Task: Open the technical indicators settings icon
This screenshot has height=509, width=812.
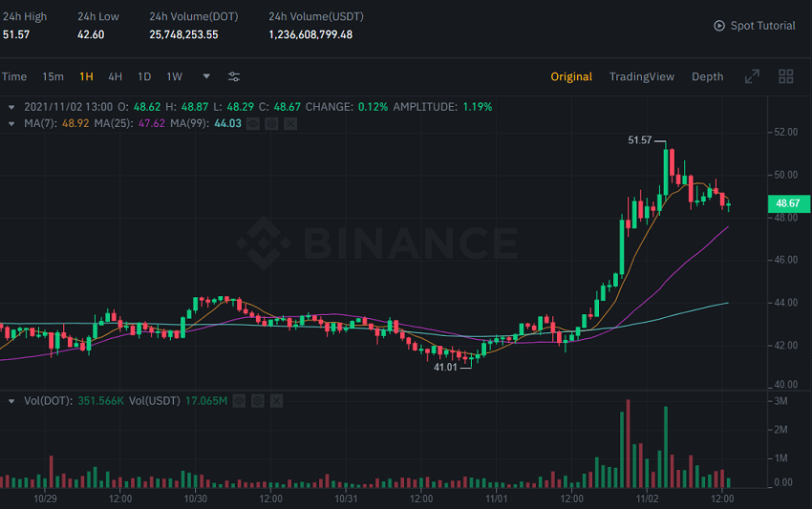Action: [x=234, y=76]
